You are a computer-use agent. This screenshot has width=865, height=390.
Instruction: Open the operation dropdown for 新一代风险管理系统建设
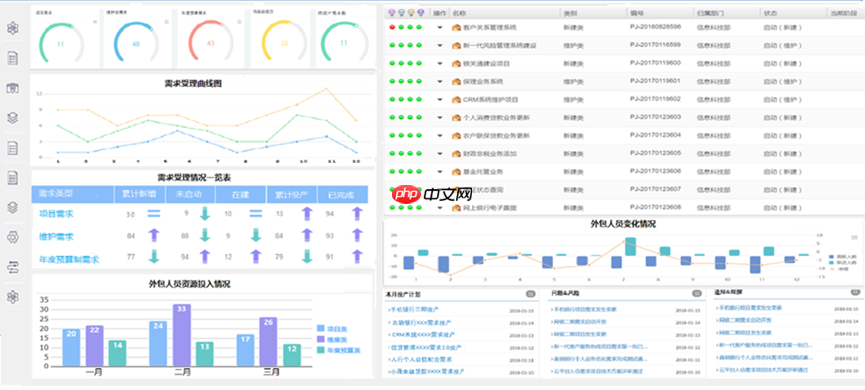tap(440, 45)
